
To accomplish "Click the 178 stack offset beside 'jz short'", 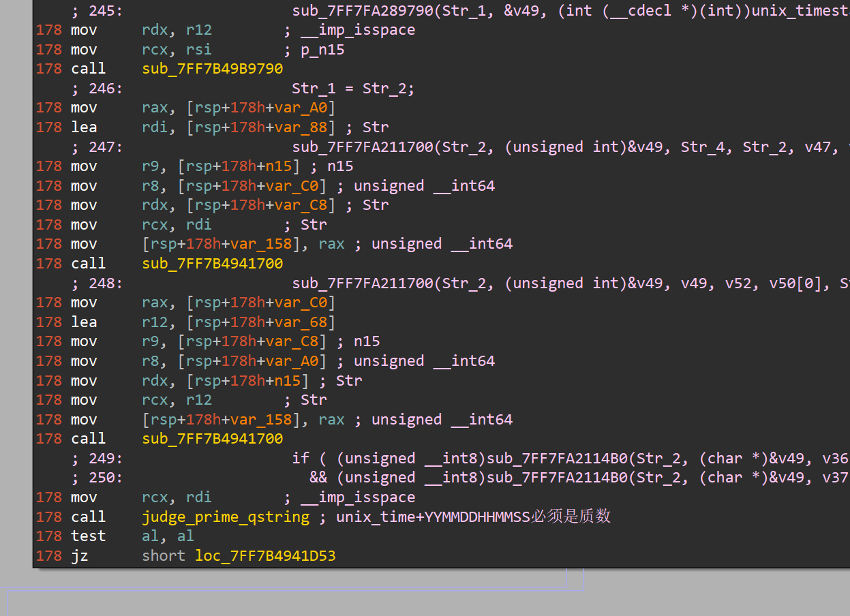I will tap(48, 556).
